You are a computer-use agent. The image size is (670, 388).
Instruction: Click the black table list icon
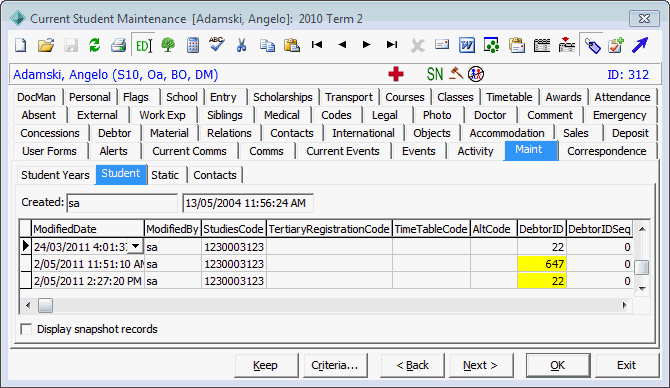(541, 45)
